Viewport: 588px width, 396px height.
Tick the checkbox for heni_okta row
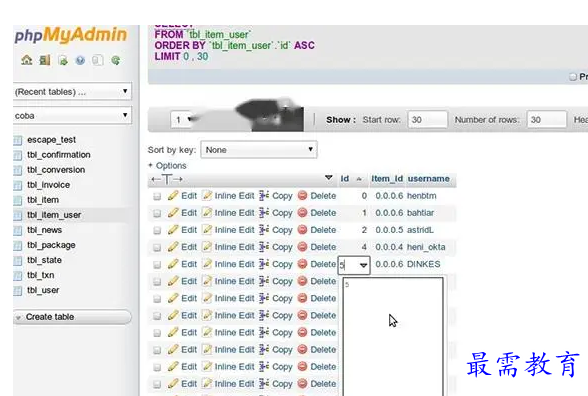point(157,248)
